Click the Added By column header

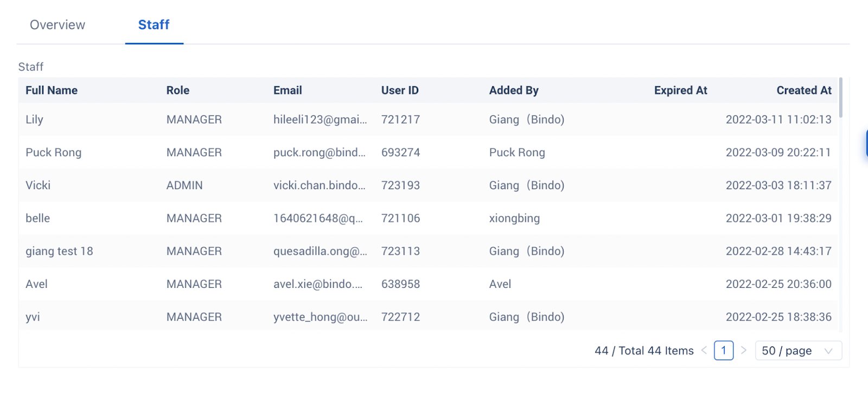click(514, 91)
